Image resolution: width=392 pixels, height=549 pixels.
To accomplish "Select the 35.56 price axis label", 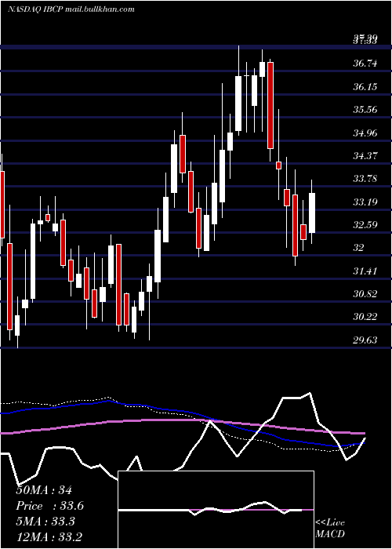I will click(365, 110).
